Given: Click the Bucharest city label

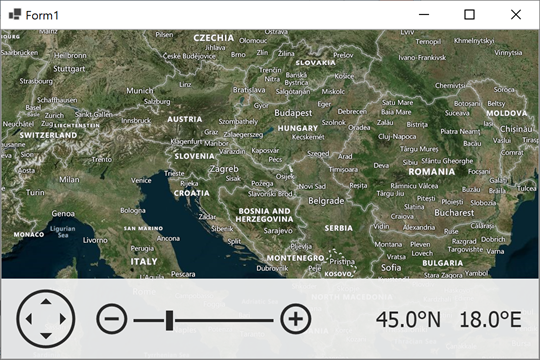Looking at the screenshot, I should [454, 213].
